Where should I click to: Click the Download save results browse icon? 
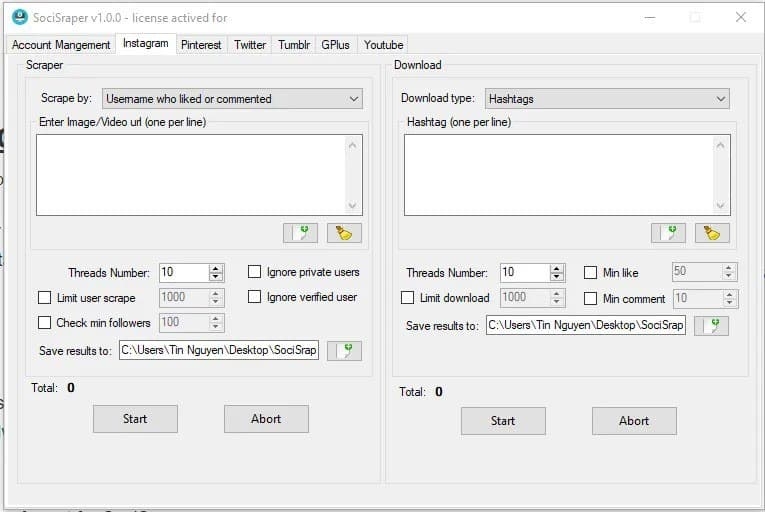711,326
